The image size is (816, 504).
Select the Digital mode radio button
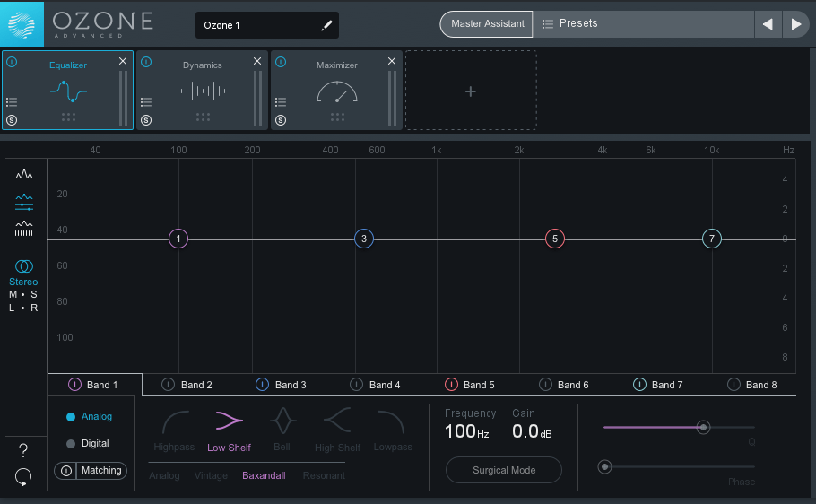pyautogui.click(x=71, y=443)
